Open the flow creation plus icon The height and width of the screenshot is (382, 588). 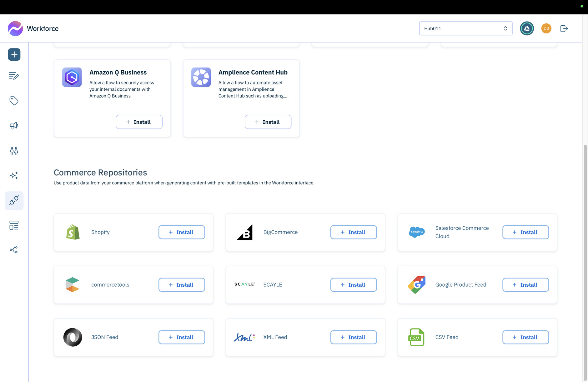pyautogui.click(x=14, y=54)
